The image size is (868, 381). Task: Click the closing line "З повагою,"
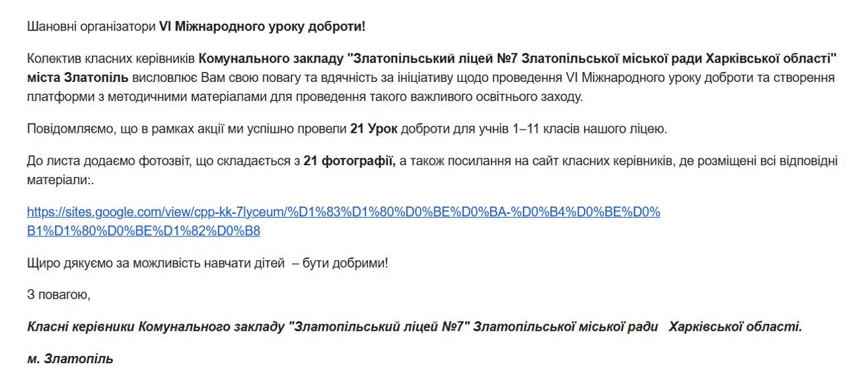[x=59, y=295]
